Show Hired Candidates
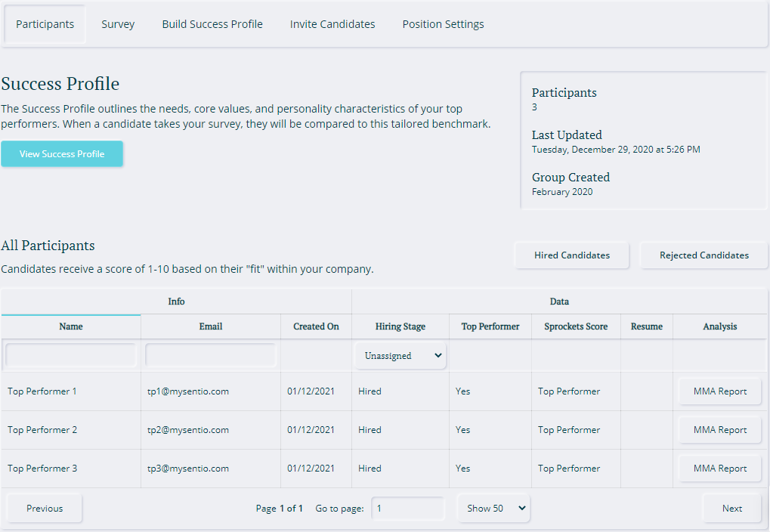The width and height of the screenshot is (770, 532). tap(571, 255)
